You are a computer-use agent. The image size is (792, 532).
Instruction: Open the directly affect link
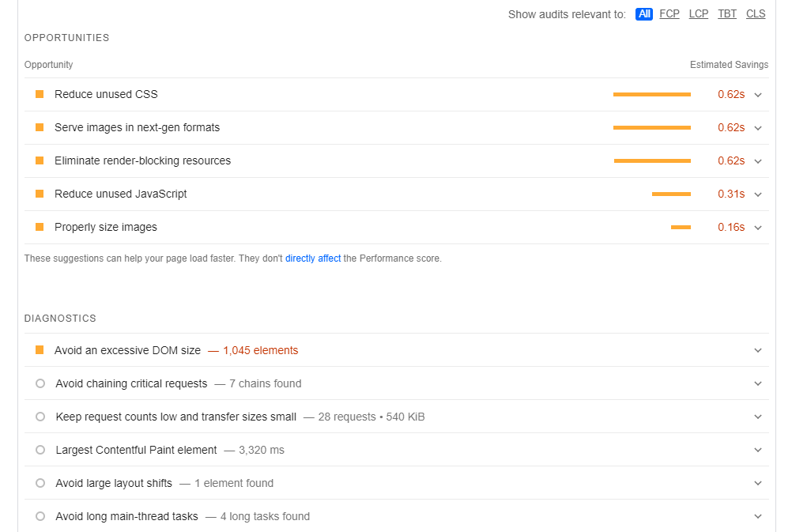(312, 258)
